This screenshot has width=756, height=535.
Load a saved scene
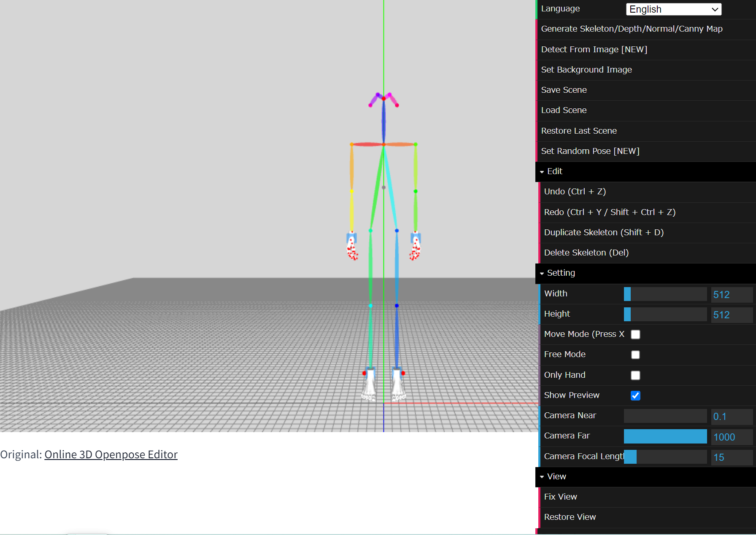564,110
